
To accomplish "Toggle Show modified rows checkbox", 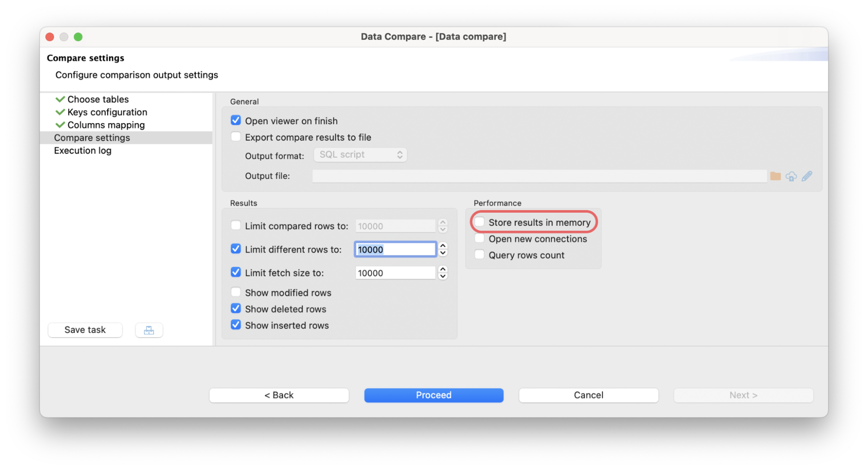I will pos(236,292).
